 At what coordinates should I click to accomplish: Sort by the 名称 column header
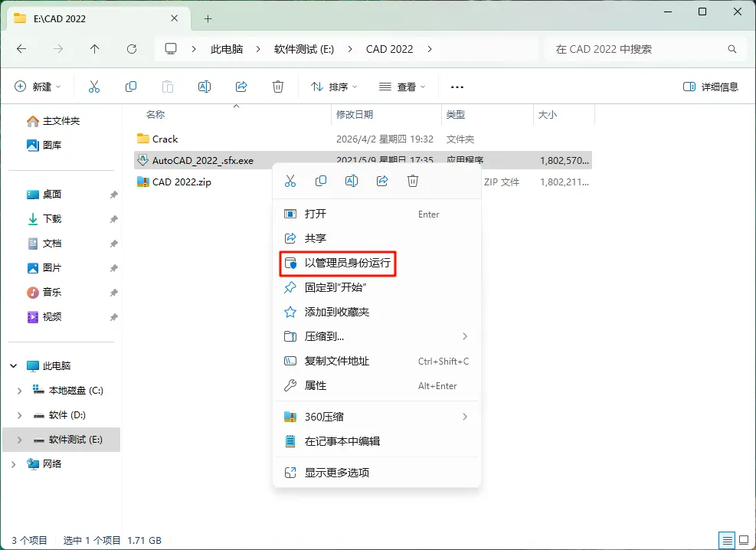click(x=155, y=115)
